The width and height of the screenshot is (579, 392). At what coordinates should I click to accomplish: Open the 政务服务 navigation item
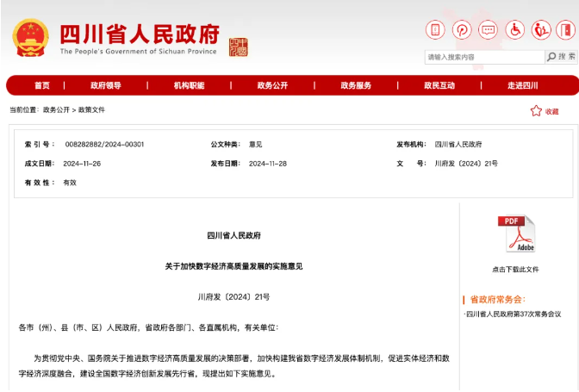click(356, 85)
